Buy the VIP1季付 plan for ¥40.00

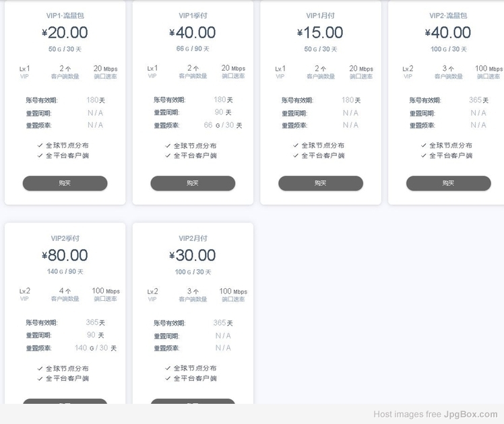193,183
